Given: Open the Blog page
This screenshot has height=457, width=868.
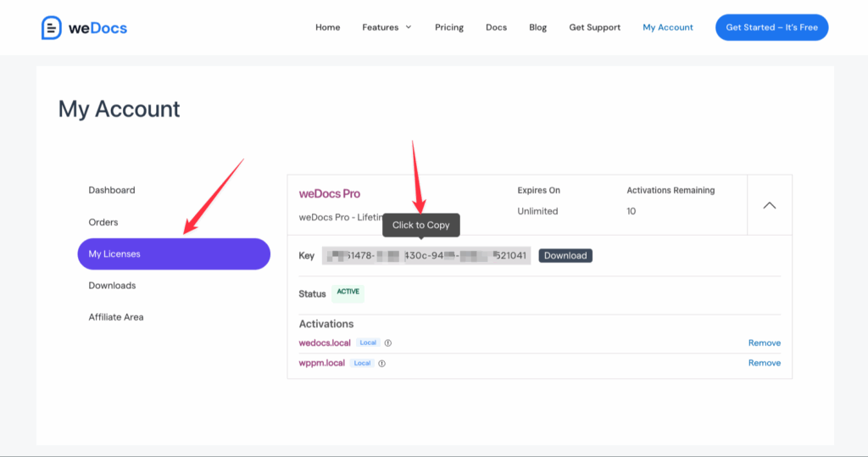Looking at the screenshot, I should (x=537, y=27).
